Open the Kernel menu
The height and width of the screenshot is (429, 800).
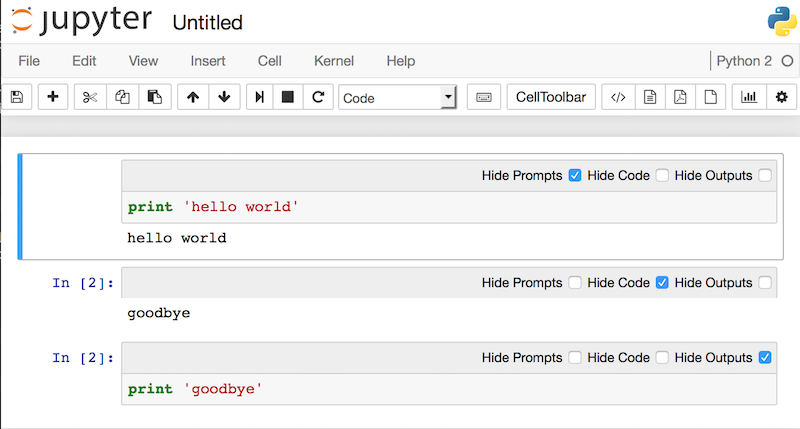[333, 61]
